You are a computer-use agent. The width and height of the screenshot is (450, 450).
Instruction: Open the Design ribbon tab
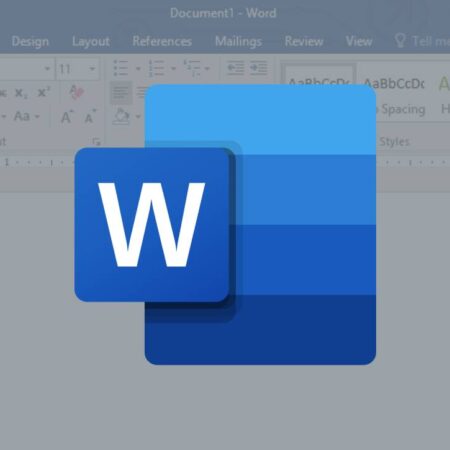pyautogui.click(x=30, y=41)
